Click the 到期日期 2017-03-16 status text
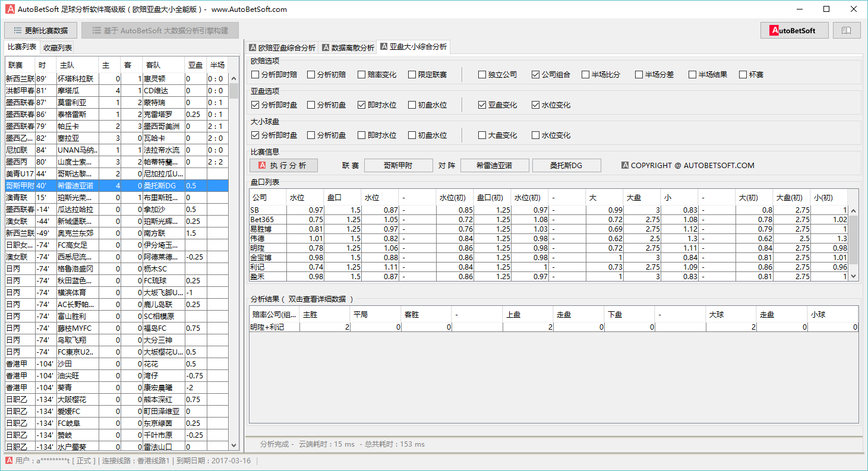This screenshot has height=471, width=868. 214,460
